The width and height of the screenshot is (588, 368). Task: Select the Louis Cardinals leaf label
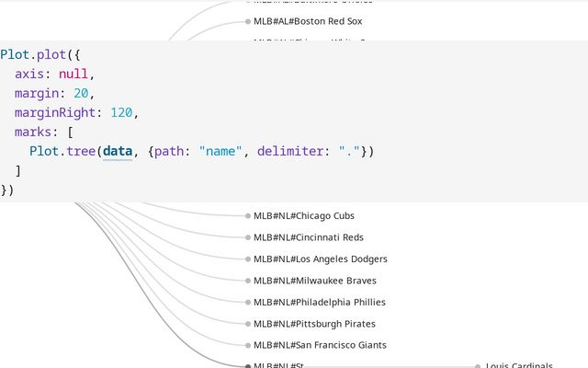coord(519,365)
